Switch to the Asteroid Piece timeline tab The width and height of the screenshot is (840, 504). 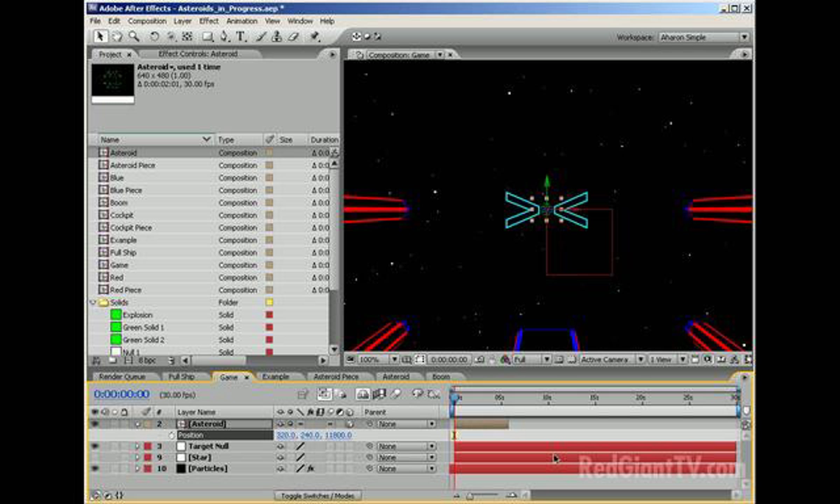coord(336,377)
